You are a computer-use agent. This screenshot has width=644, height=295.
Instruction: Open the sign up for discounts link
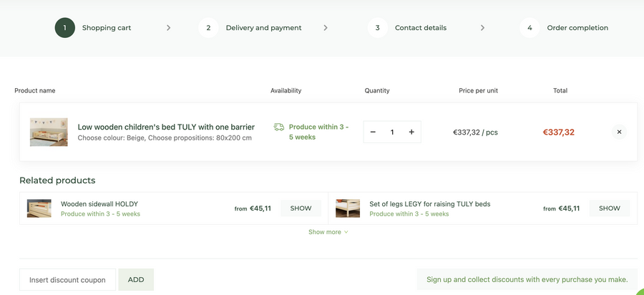[527, 279]
